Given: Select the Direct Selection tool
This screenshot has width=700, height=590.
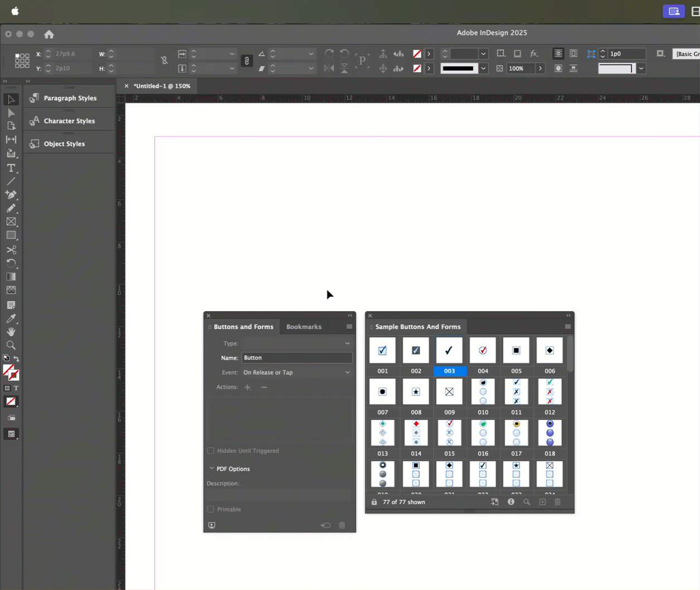Looking at the screenshot, I should click(11, 113).
